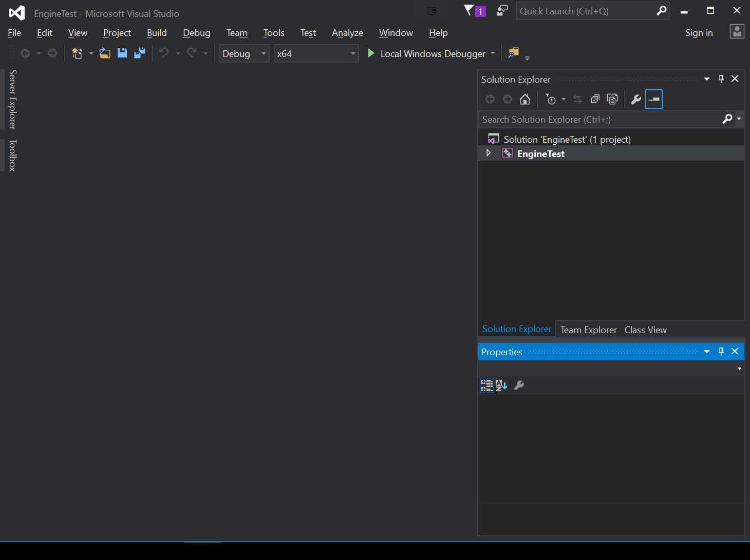Open the toolbar overflow options arrow
The height and width of the screenshot is (560, 750).
click(527, 58)
